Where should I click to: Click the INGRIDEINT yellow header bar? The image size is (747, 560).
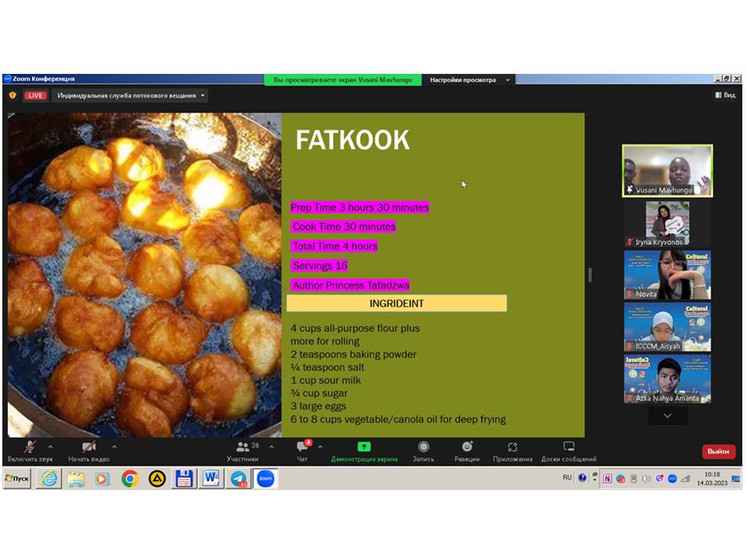[396, 303]
